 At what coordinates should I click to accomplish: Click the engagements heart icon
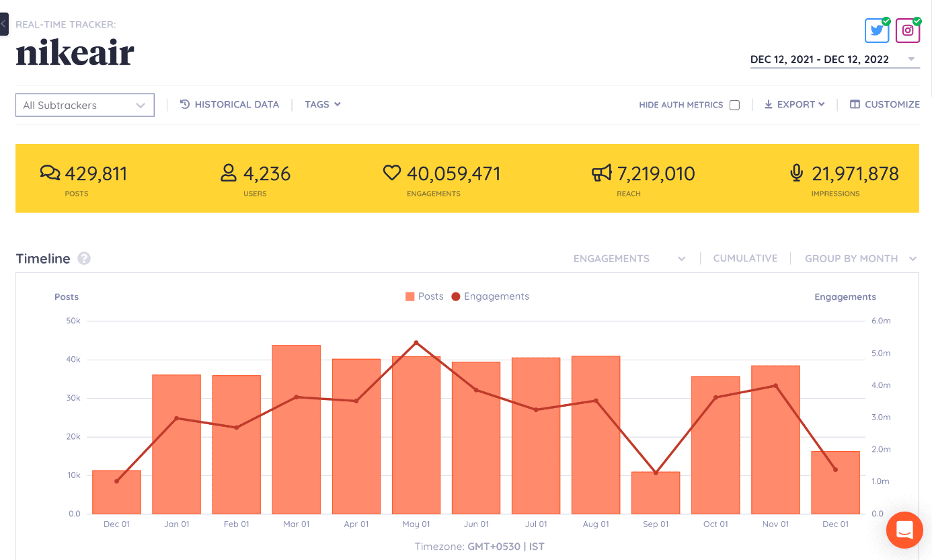coord(392,173)
